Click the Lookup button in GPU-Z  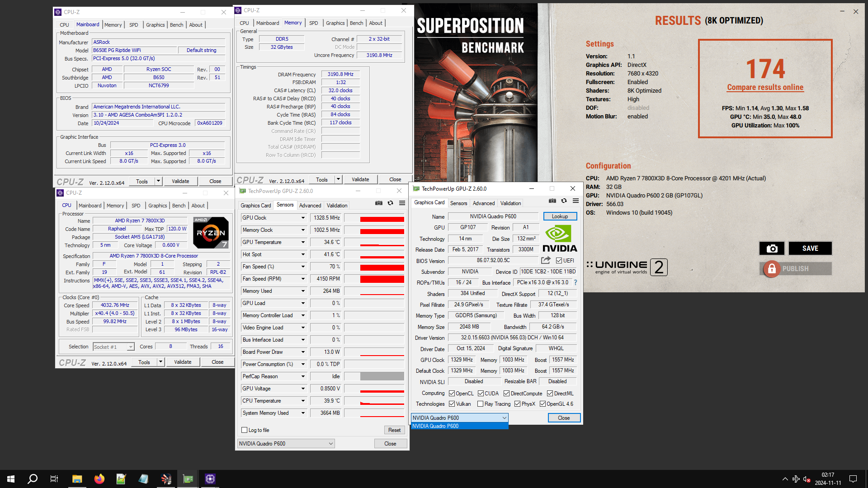[x=560, y=216]
